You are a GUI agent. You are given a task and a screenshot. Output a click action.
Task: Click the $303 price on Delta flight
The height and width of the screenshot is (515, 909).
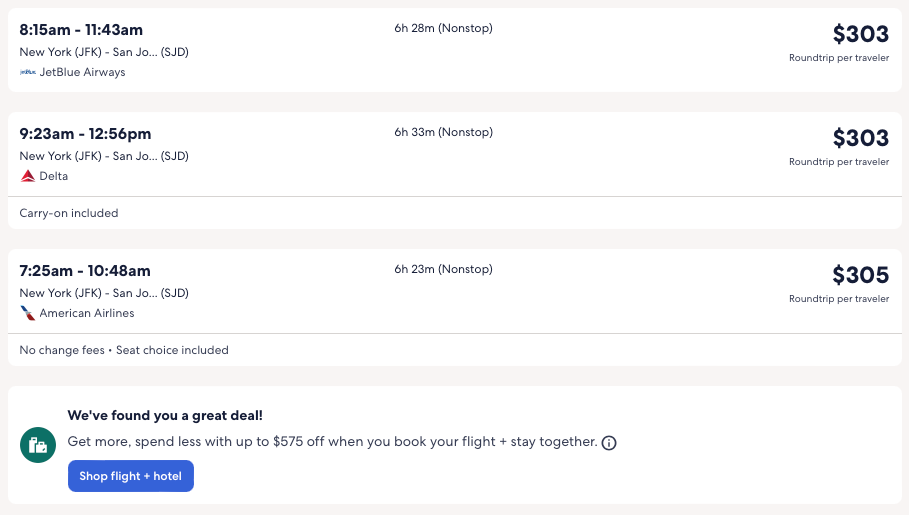[x=860, y=138]
